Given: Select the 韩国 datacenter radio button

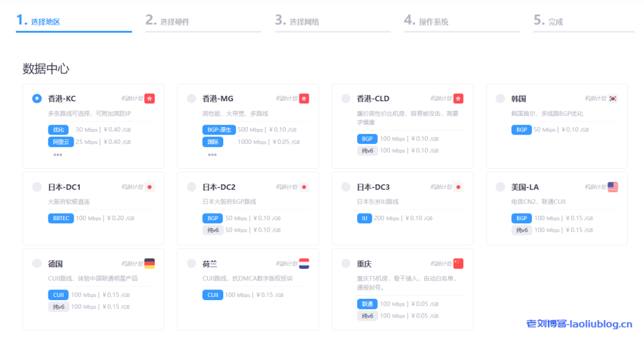Looking at the screenshot, I should point(500,98).
